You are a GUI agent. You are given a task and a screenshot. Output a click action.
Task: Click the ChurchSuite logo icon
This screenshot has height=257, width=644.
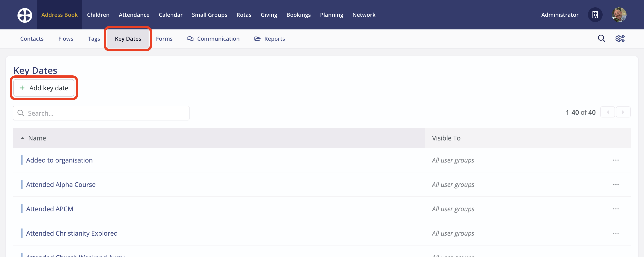25,15
